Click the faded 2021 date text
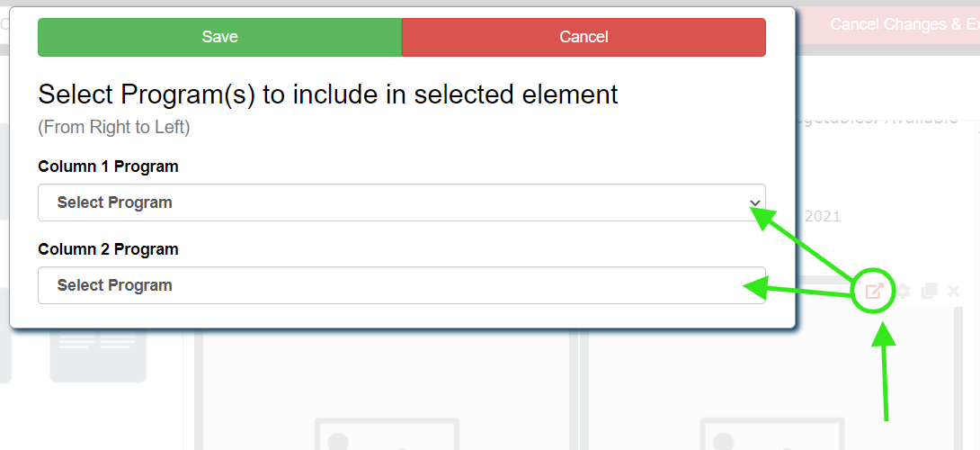Image resolution: width=980 pixels, height=450 pixels. point(823,216)
